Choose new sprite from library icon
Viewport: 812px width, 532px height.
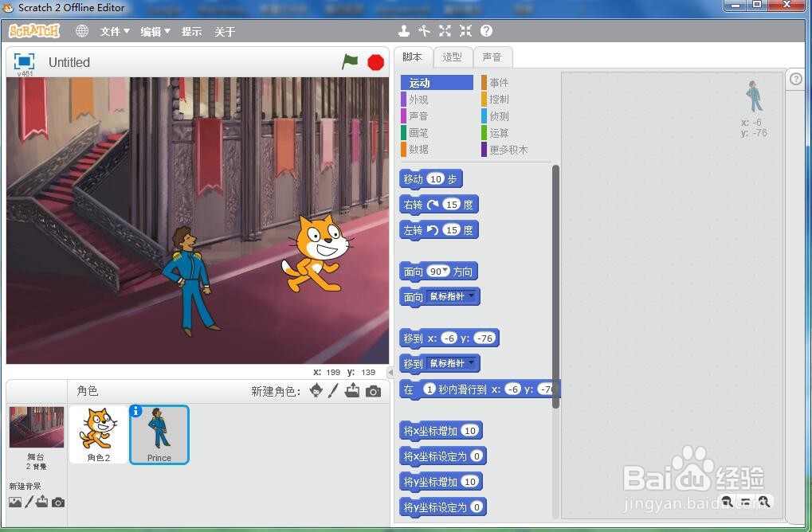pyautogui.click(x=316, y=391)
